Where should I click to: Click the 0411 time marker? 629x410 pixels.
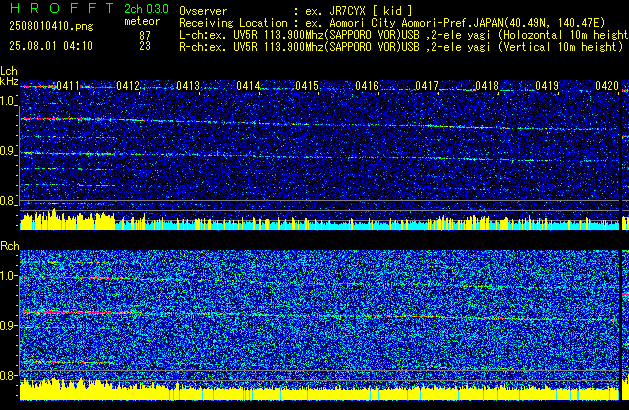pyautogui.click(x=68, y=86)
